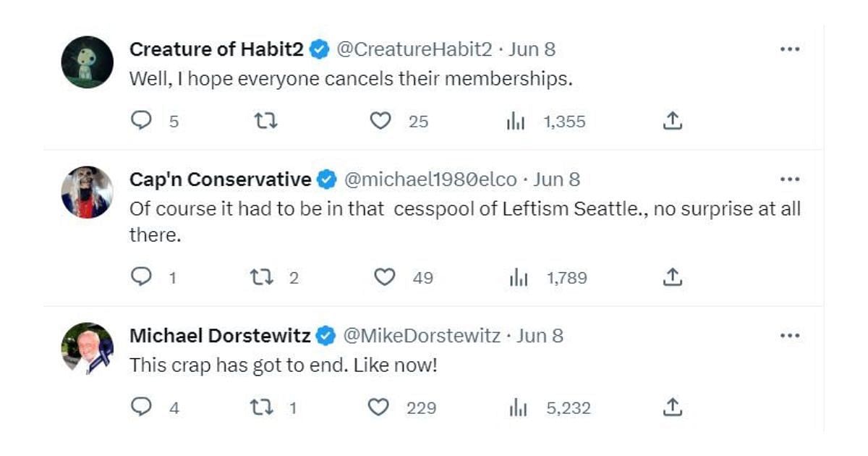This screenshot has width=868, height=456.
Task: Reply to Cap'n Conservative's tweet
Action: tap(141, 276)
